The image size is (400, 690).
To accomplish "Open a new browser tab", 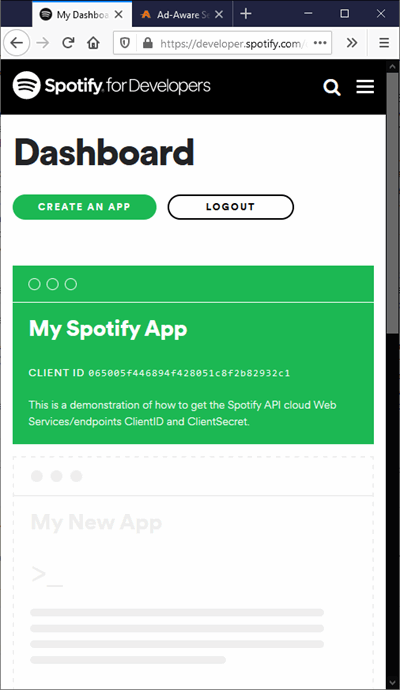I will [x=246, y=14].
